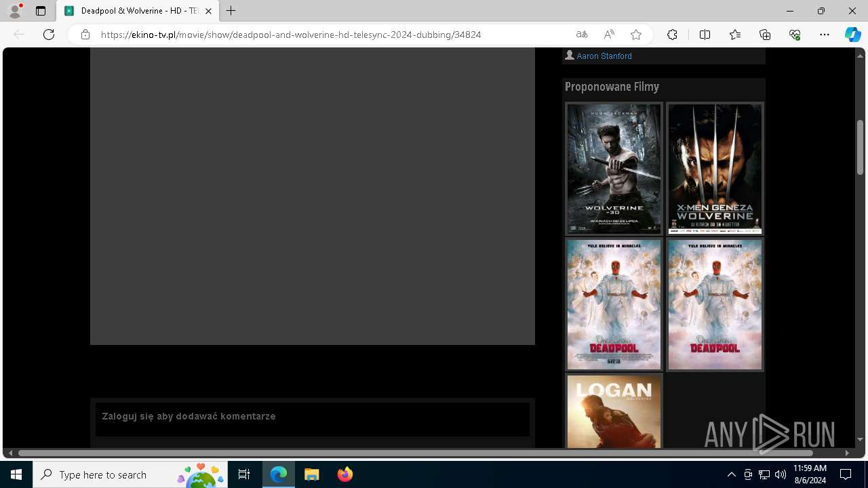Click Zaloguj się aby dodawać komentarze box
Image resolution: width=868 pixels, height=488 pixels.
click(x=313, y=419)
